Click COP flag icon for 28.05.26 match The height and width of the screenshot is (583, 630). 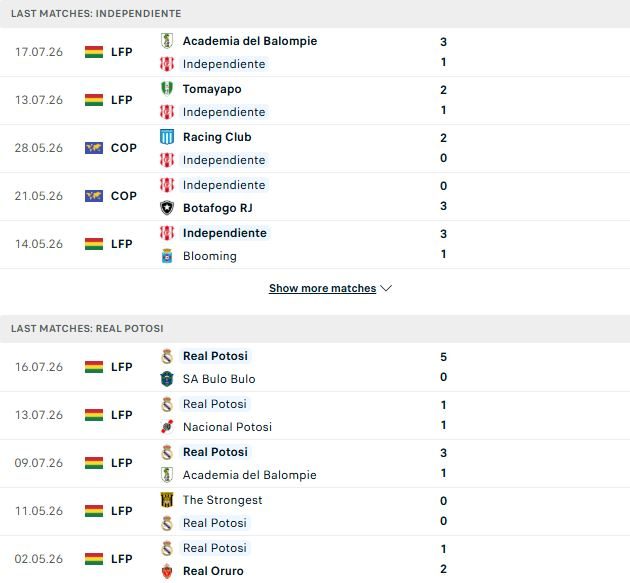point(94,148)
